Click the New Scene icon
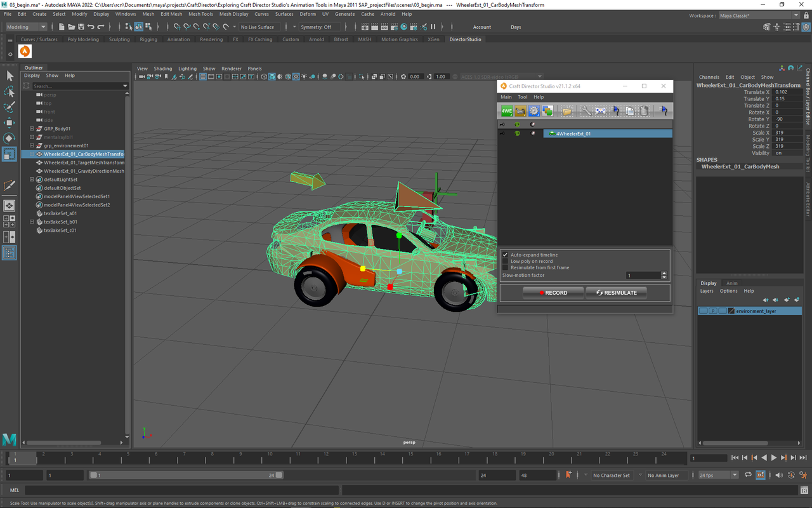This screenshot has height=508, width=812. point(62,27)
